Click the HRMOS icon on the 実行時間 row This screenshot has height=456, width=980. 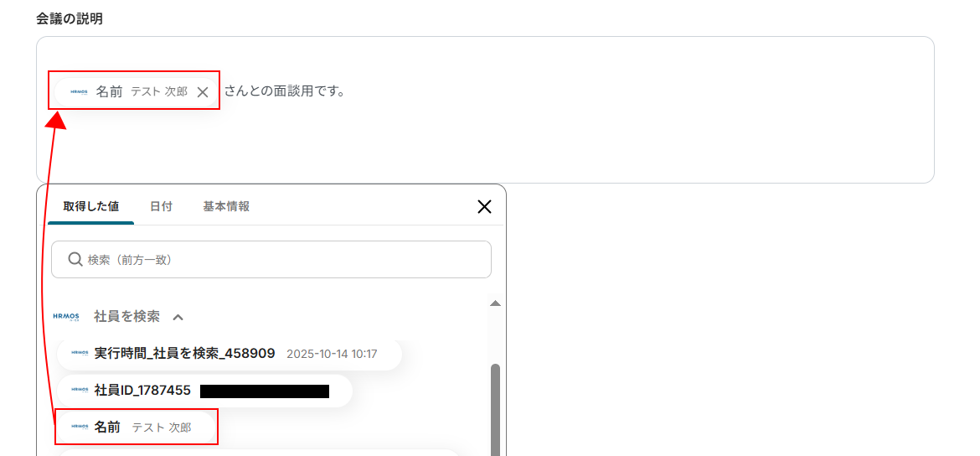click(79, 354)
